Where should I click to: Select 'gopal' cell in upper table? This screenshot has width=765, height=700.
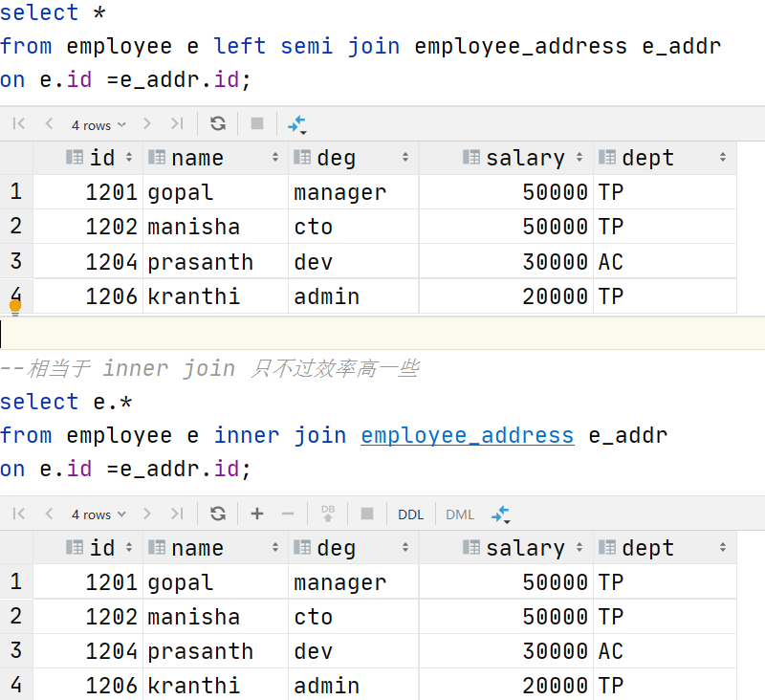tap(216, 192)
